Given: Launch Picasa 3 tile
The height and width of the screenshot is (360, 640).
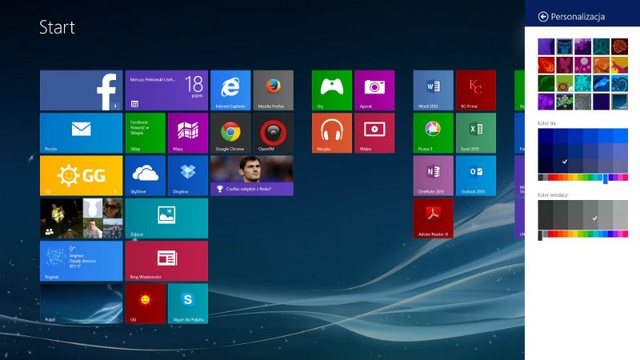Looking at the screenshot, I should [x=433, y=133].
